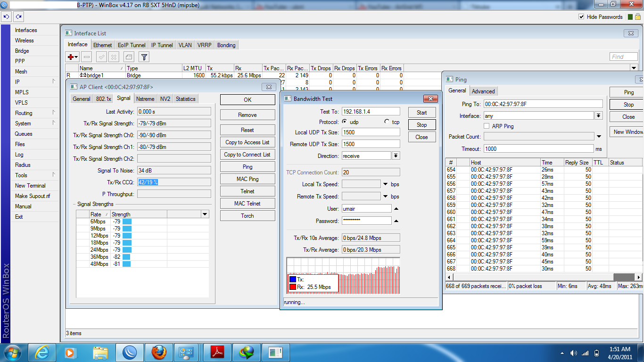The width and height of the screenshot is (644, 362).
Task: Select ping result row 660
Action: (x=544, y=212)
